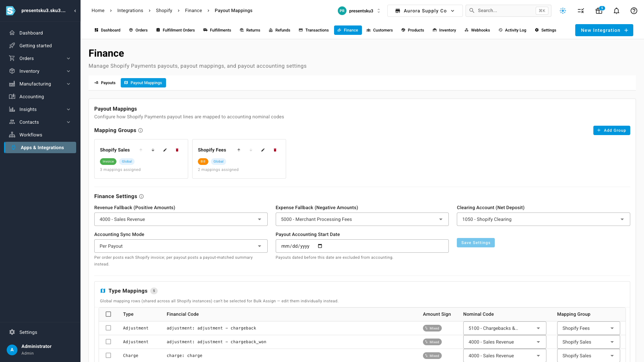The height and width of the screenshot is (362, 644).
Task: Switch to the Payouts tab
Action: (105, 83)
